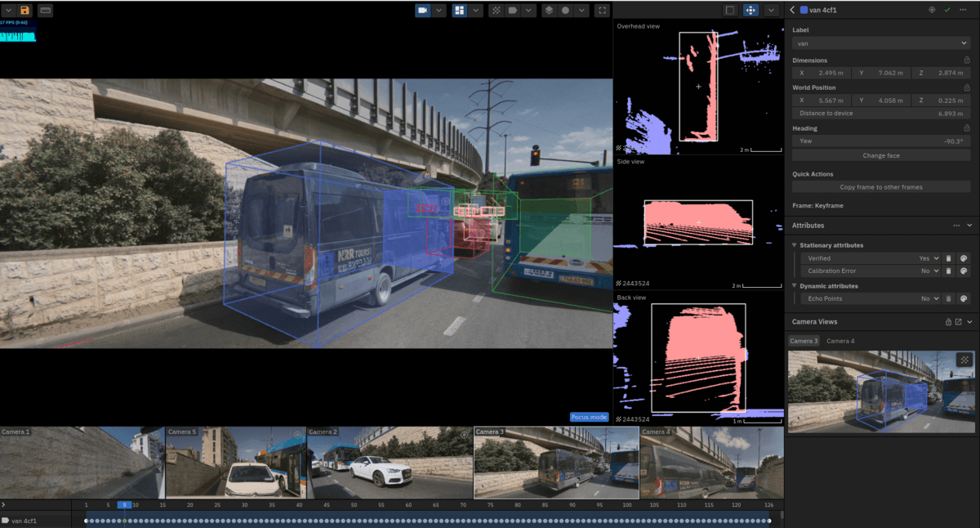Go back using the arrow beside van 4cf1
Screen dimensions: 980x528
[792, 10]
